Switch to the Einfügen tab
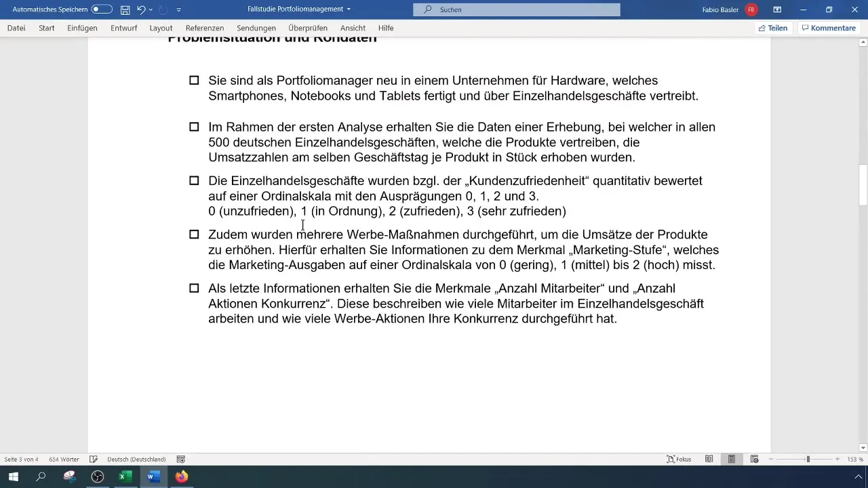 82,28
